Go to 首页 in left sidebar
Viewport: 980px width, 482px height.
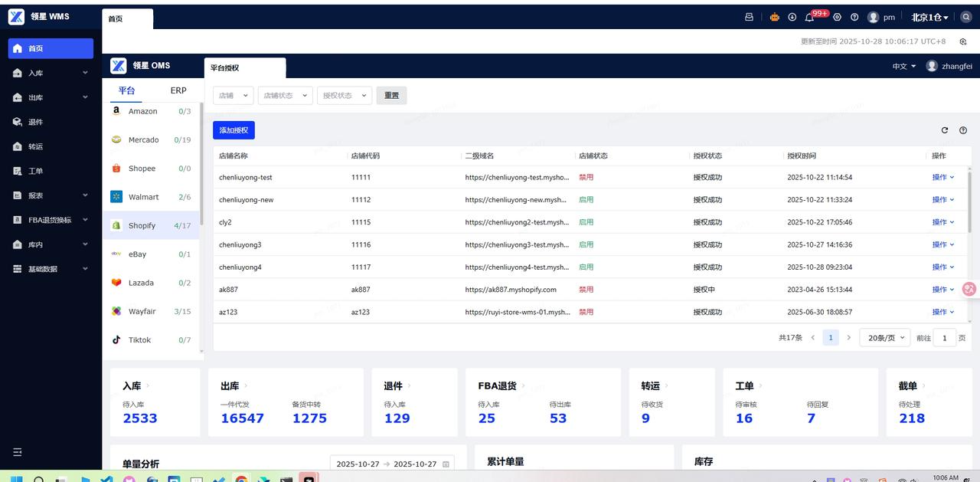click(51, 48)
